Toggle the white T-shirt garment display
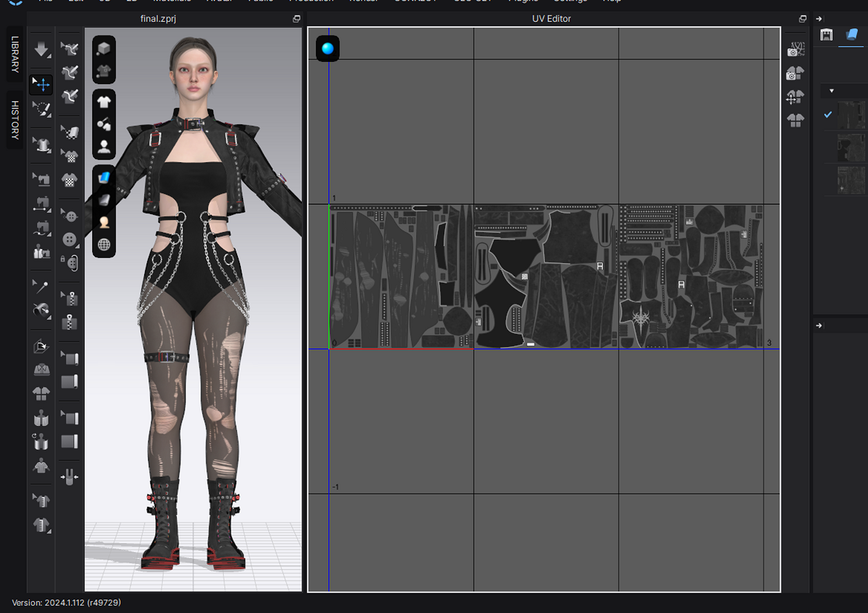868x613 pixels. coord(104,102)
